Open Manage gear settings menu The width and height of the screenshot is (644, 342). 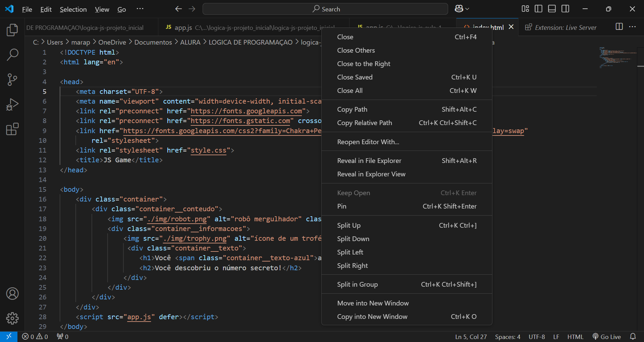coord(12,318)
